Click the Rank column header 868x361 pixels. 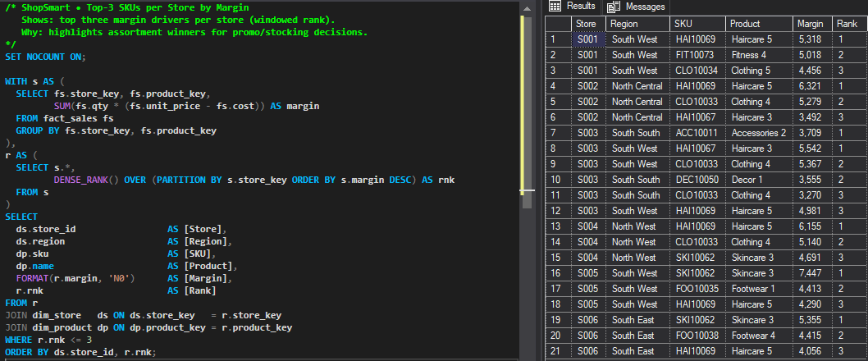(848, 24)
